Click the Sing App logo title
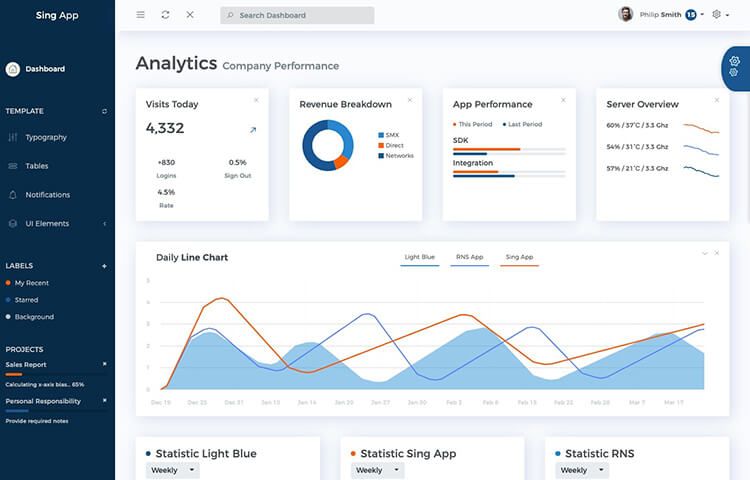The height and width of the screenshot is (480, 750). pos(57,15)
